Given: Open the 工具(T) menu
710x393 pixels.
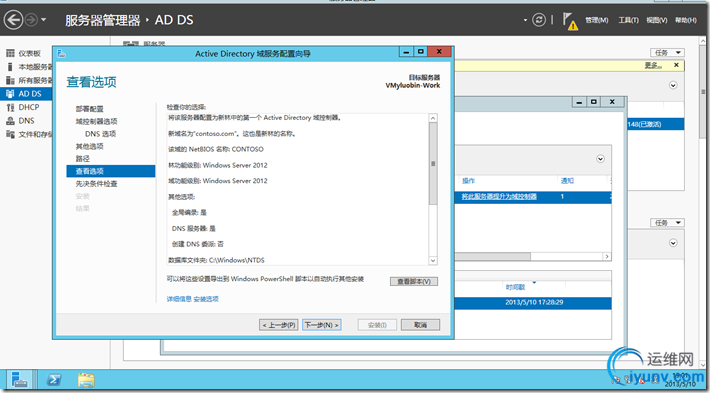Looking at the screenshot, I should [628, 20].
